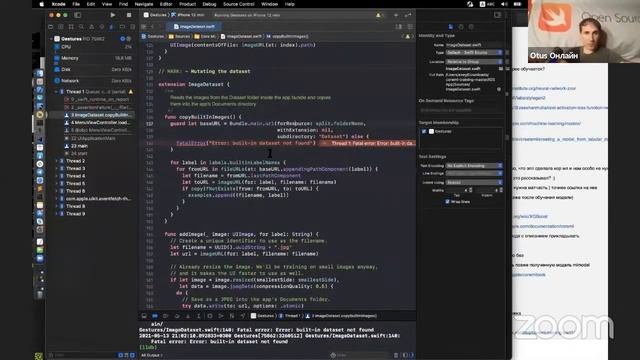Click the Run (play) button in Xcode toolbar
Screen dimensions: 640x360
pos(113,15)
